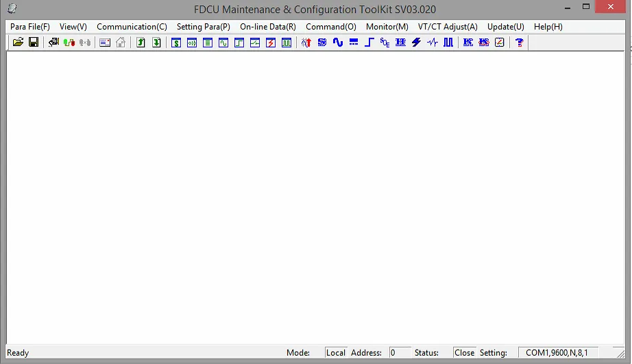
Task: Open the Help(H) menu
Action: pos(548,27)
